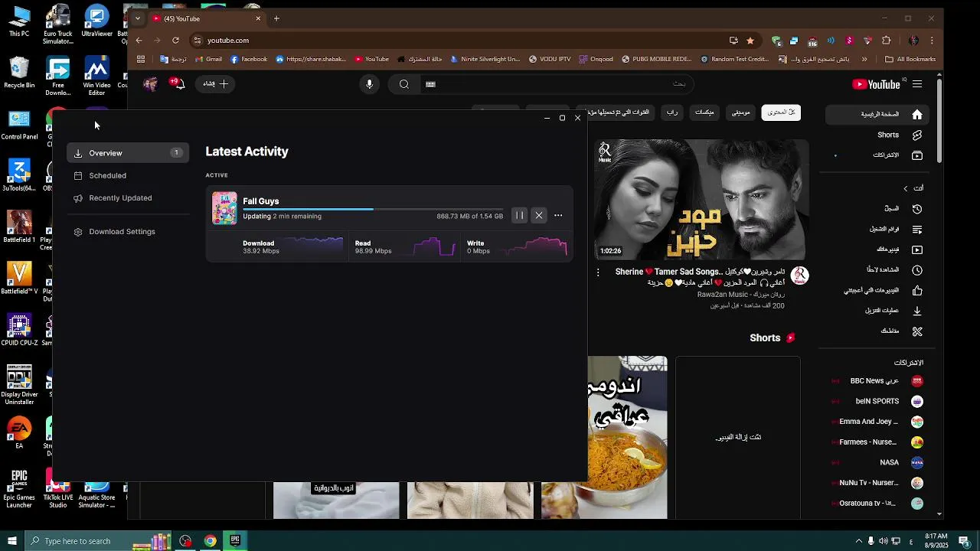The height and width of the screenshot is (551, 980).
Task: Go back in Chrome
Action: [139, 41]
